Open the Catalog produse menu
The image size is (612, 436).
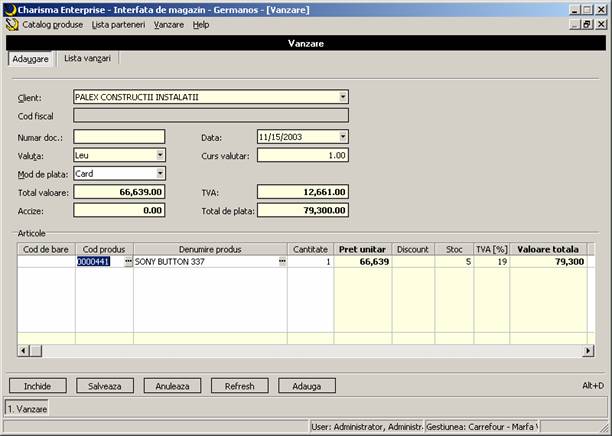click(x=52, y=24)
